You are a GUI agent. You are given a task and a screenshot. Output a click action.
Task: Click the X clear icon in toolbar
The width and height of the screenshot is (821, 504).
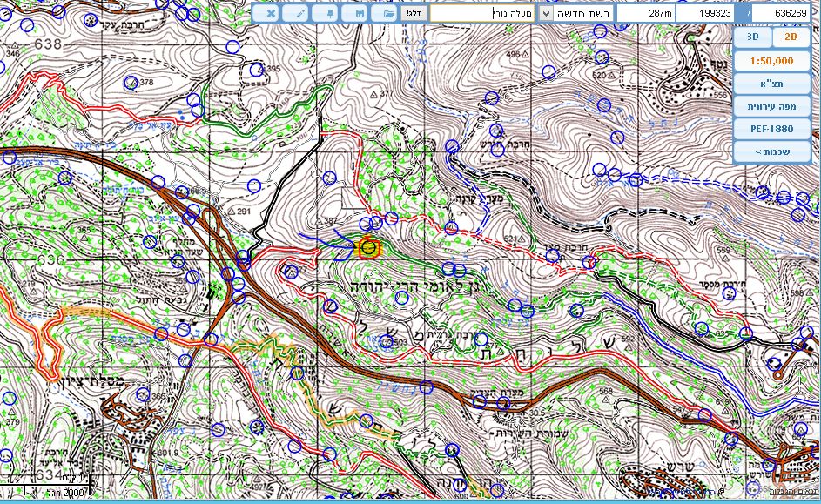(x=271, y=14)
